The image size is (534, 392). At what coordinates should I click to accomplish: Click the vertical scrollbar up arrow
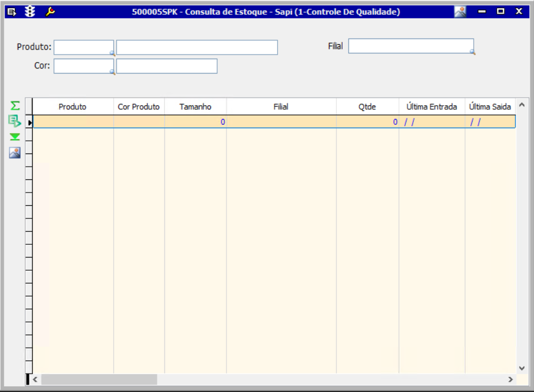pos(522,105)
